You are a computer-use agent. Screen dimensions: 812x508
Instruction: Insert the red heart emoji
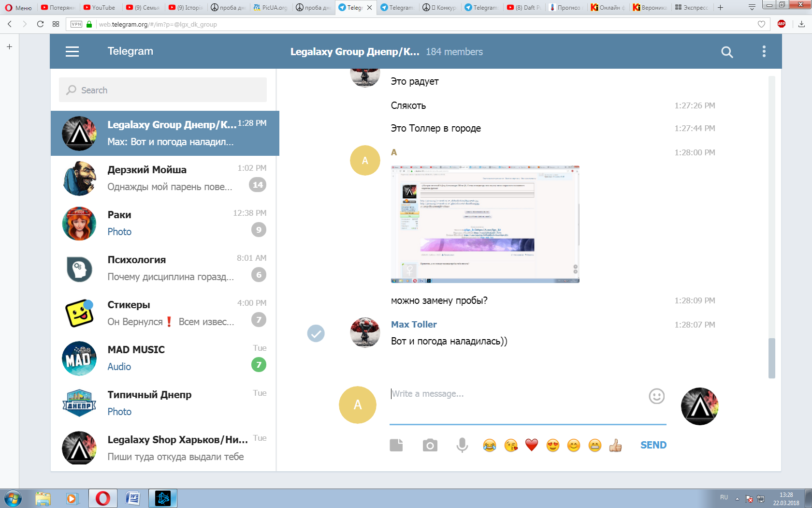[532, 445]
